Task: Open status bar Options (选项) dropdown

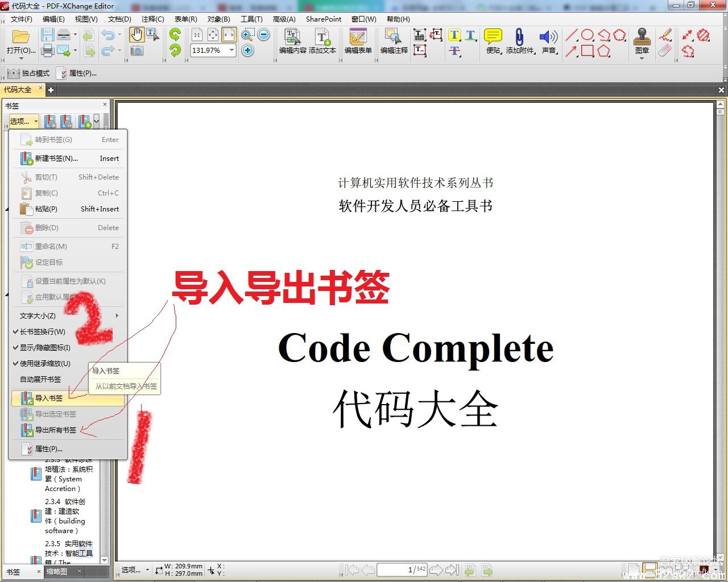Action: [135, 569]
